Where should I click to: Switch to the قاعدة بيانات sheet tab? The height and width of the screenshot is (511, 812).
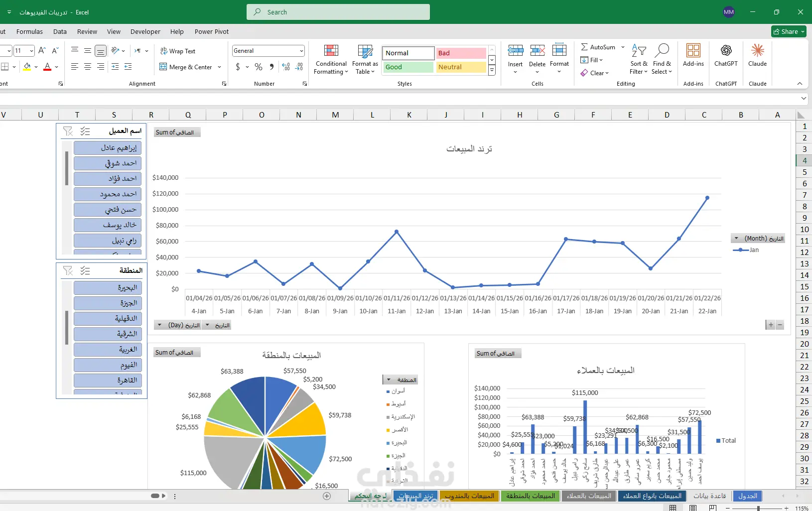click(x=709, y=496)
